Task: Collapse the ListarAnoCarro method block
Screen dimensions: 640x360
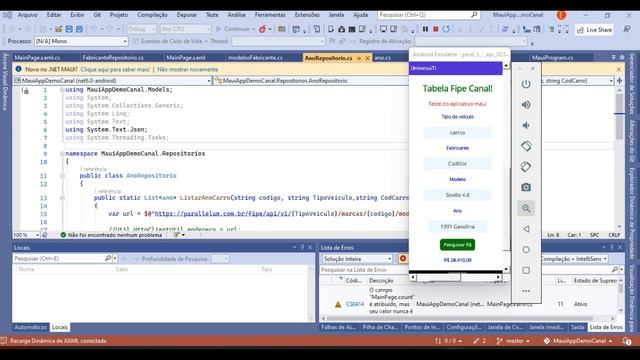Action: (62, 198)
